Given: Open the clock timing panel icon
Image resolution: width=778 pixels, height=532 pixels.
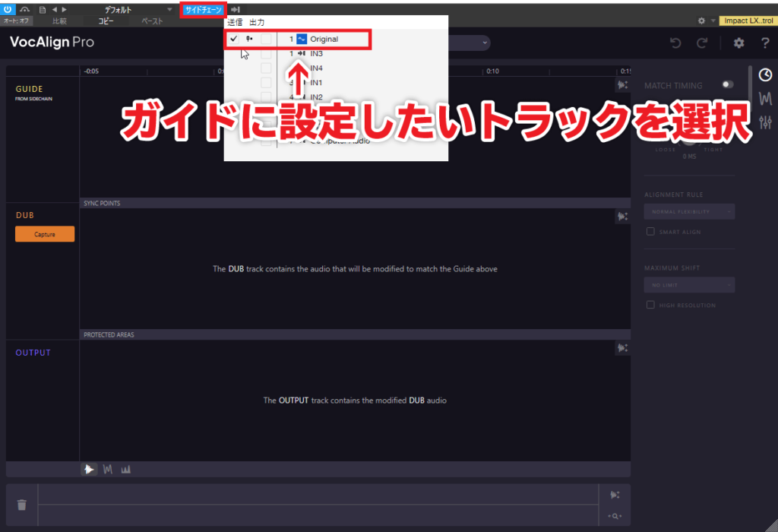Looking at the screenshot, I should tap(766, 74).
